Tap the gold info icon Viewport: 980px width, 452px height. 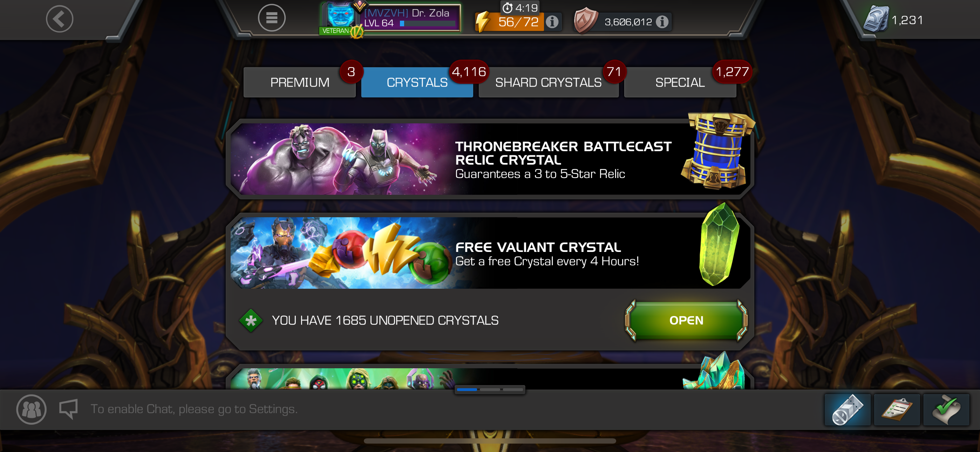(x=662, y=22)
